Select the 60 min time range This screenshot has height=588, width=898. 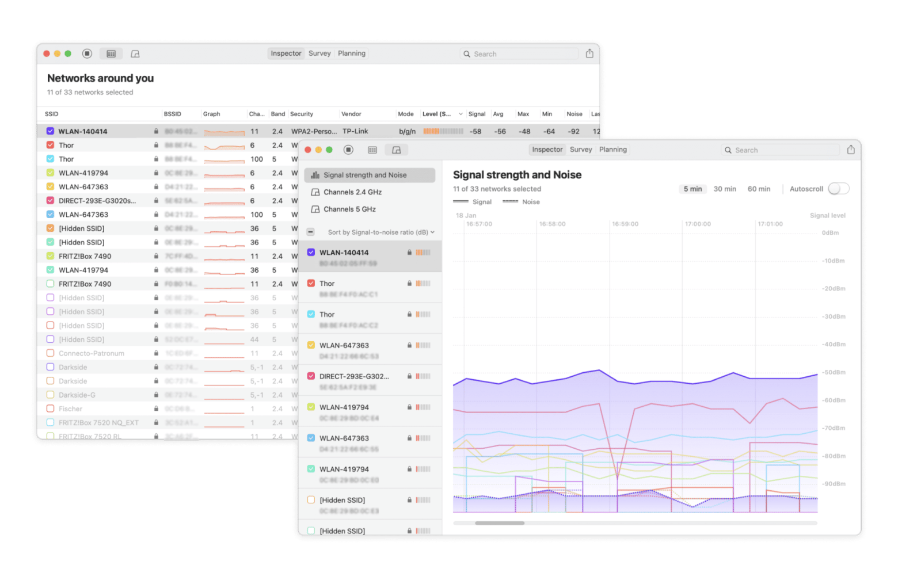point(759,189)
